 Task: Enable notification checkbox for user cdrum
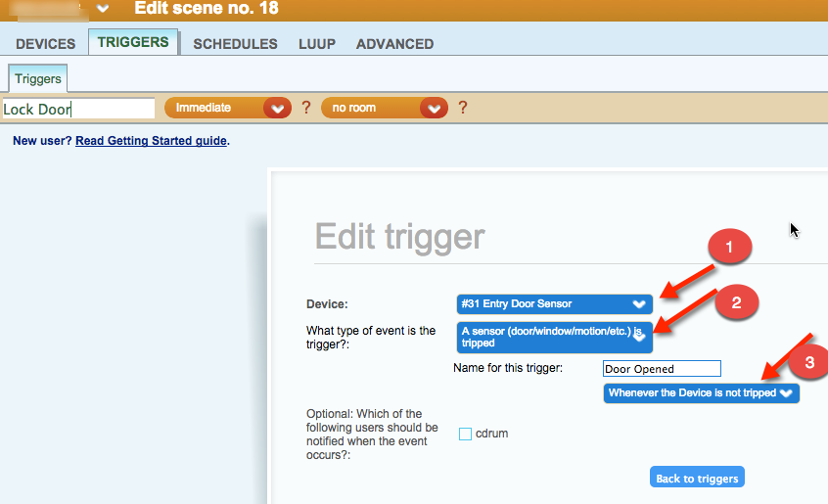click(465, 434)
